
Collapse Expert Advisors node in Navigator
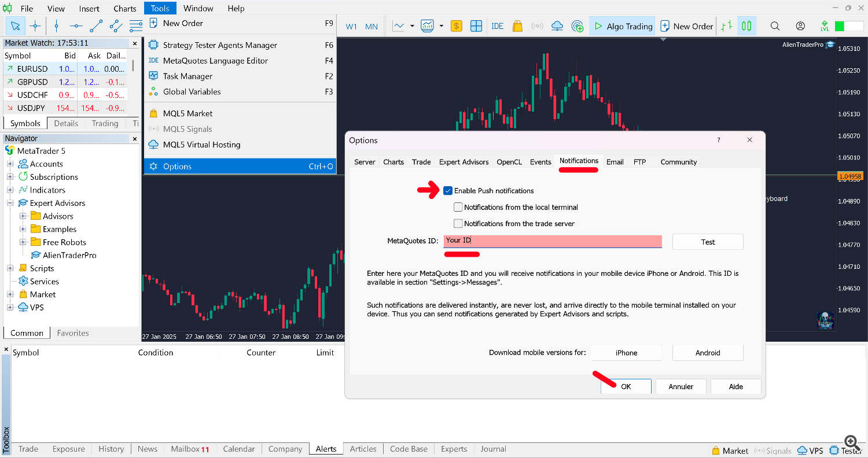(10, 203)
